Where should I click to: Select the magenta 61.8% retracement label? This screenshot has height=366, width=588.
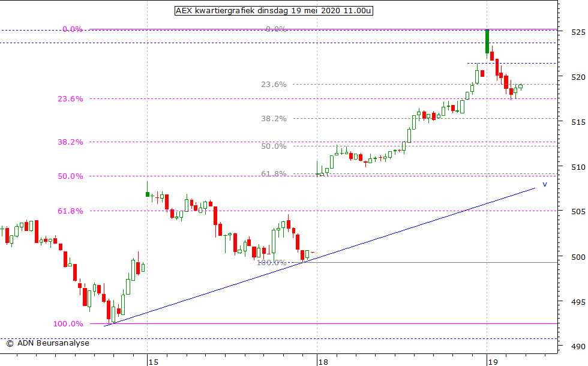[70, 211]
